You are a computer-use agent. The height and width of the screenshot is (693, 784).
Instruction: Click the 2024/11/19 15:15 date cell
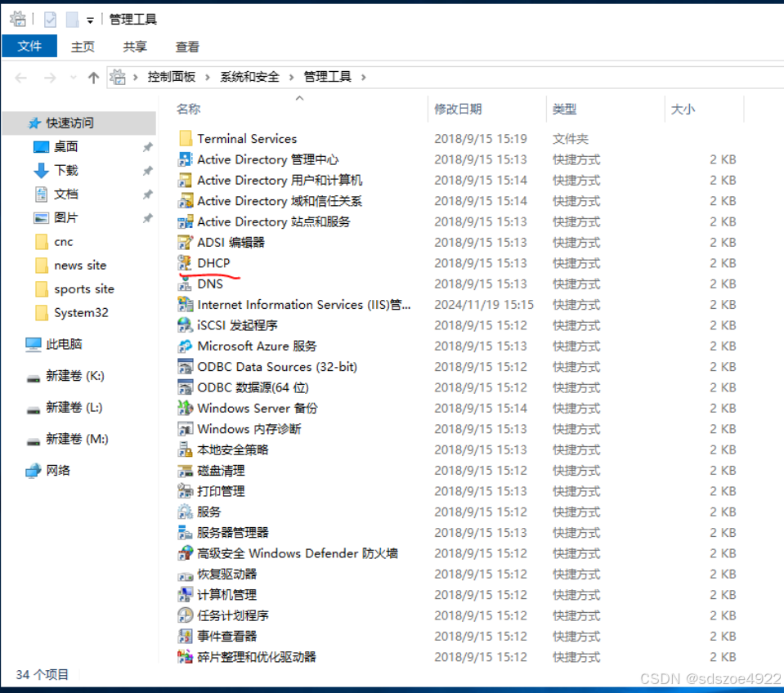[483, 304]
